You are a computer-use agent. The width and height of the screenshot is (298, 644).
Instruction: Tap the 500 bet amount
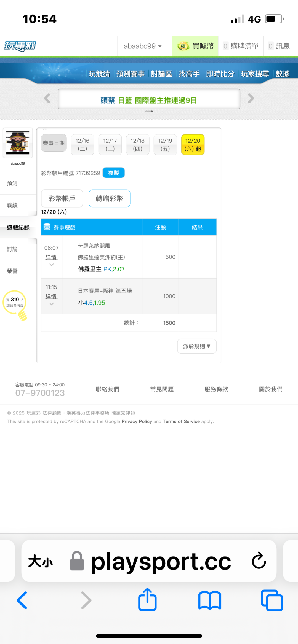170,257
